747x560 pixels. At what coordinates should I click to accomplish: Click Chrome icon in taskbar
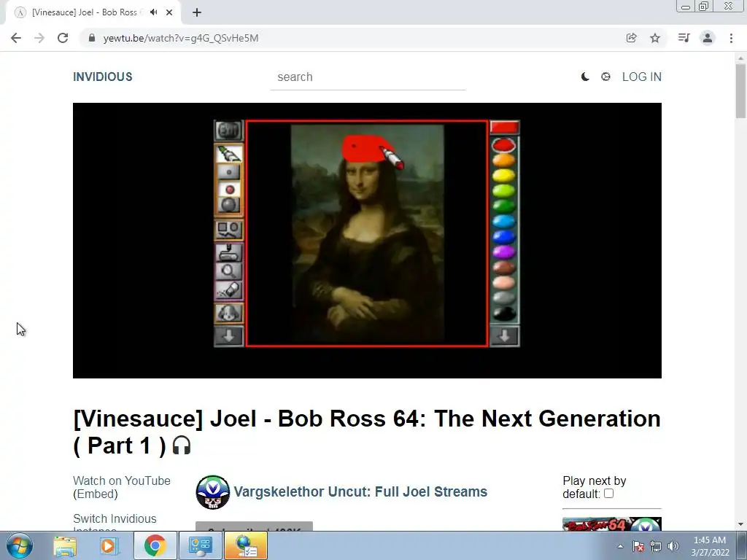pyautogui.click(x=155, y=545)
